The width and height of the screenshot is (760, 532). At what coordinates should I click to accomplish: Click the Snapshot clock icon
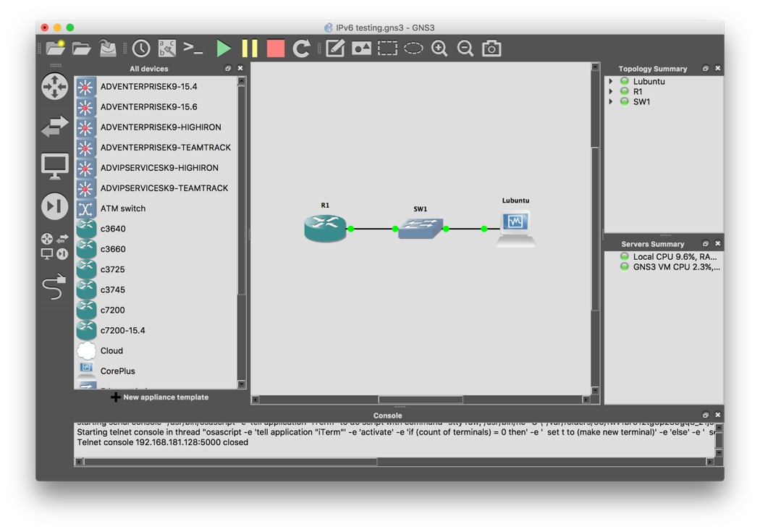coord(141,48)
